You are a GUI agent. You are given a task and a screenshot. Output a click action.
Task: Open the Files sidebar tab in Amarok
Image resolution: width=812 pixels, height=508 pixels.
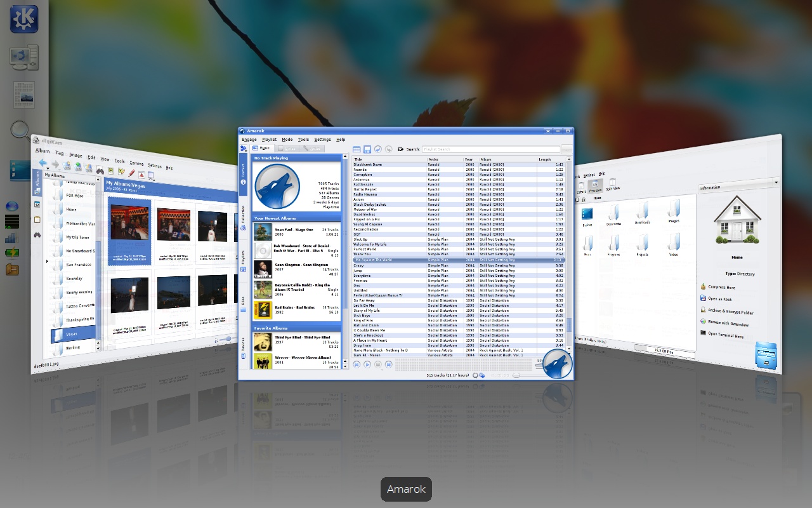pyautogui.click(x=243, y=305)
